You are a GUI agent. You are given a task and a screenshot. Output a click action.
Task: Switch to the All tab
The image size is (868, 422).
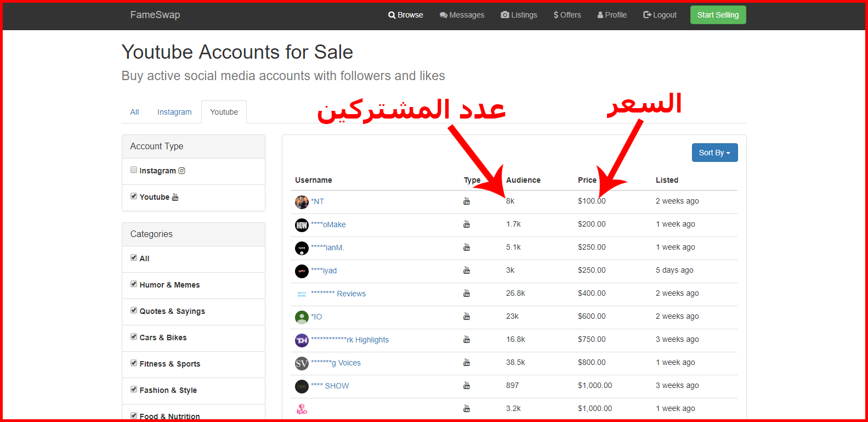pos(134,112)
